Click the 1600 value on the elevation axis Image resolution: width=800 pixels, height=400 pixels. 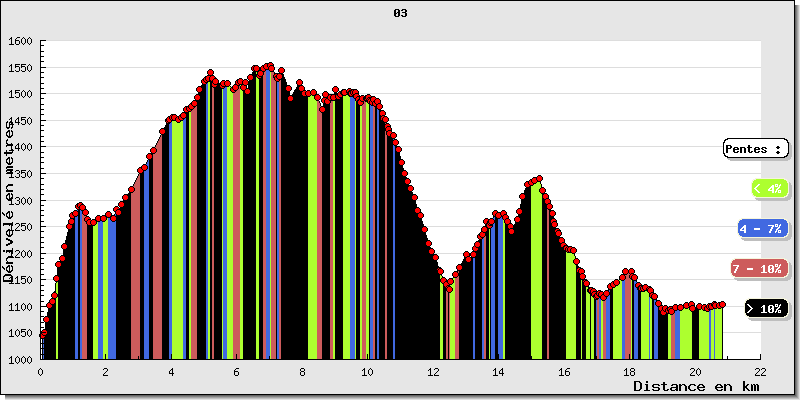tap(20, 41)
